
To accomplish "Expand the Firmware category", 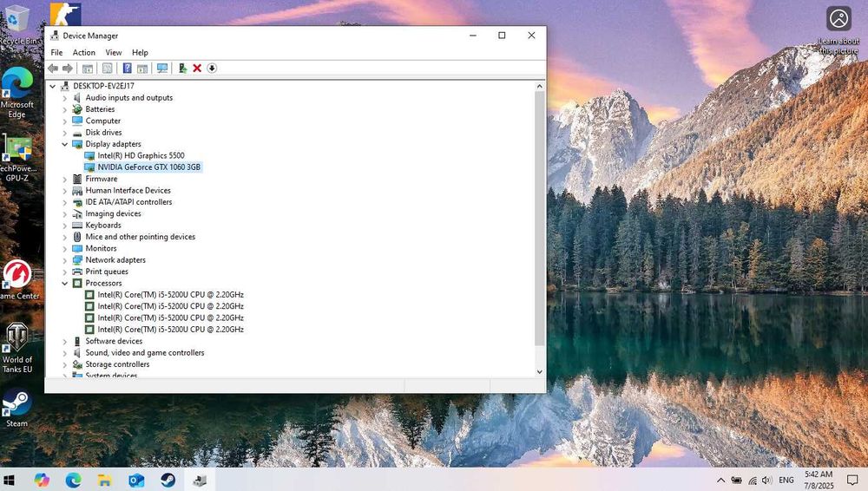I will (65, 180).
